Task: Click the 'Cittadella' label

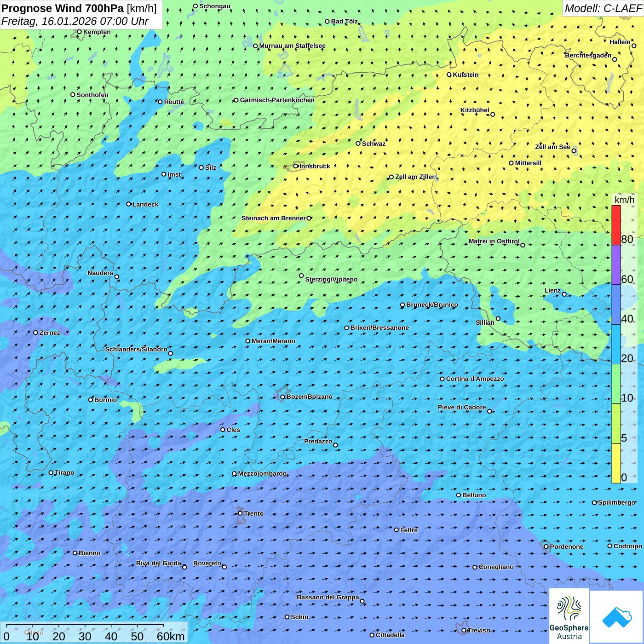Action: 390,635
